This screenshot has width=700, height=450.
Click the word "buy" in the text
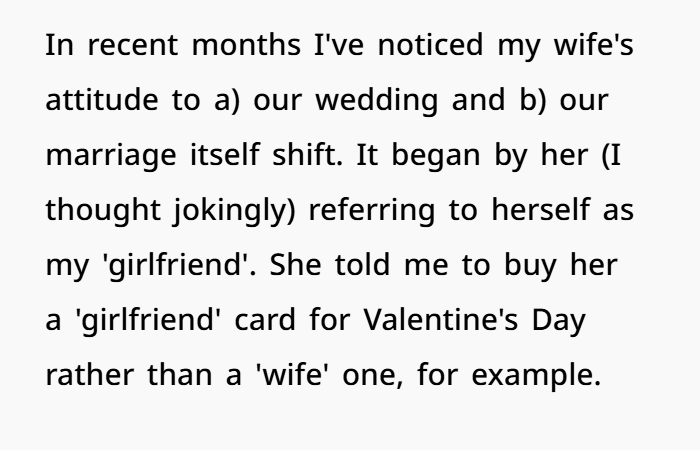[572, 272]
